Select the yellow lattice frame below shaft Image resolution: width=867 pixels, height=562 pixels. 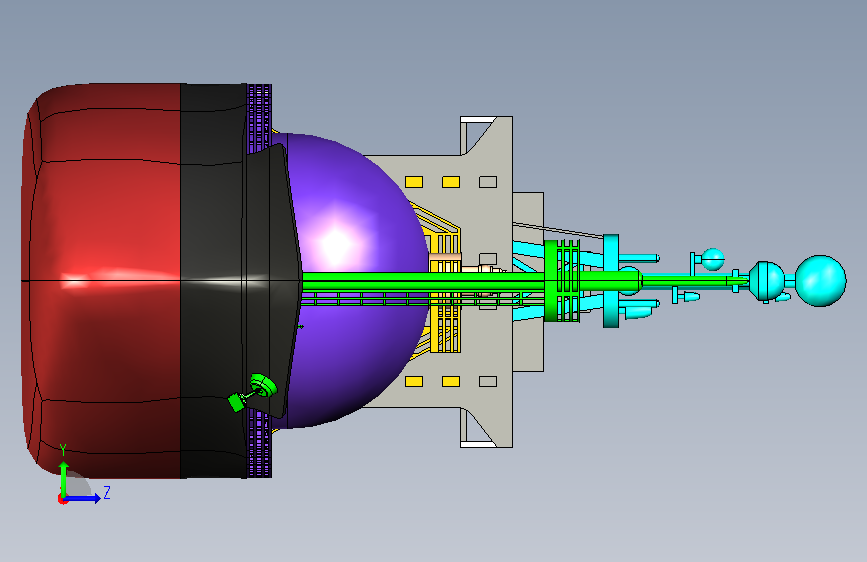[x=445, y=330]
